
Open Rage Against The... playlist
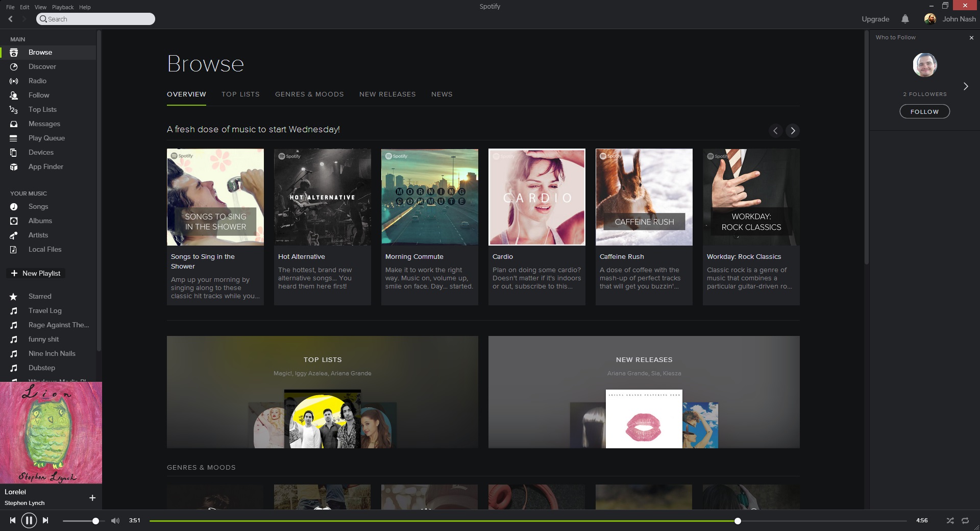pyautogui.click(x=59, y=325)
